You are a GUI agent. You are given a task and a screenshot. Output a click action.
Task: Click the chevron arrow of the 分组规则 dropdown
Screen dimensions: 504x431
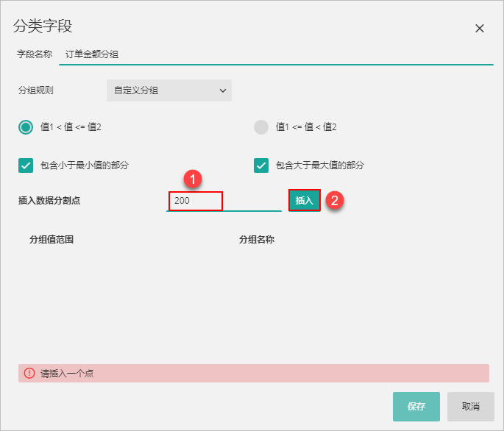coord(223,90)
